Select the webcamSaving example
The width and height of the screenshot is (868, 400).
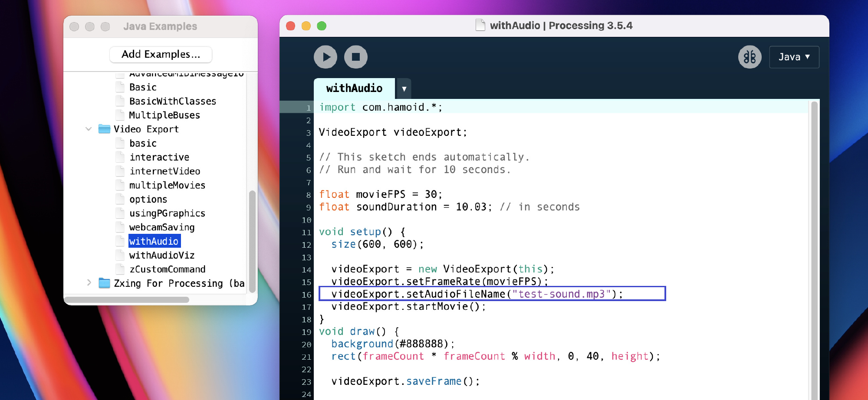(162, 227)
